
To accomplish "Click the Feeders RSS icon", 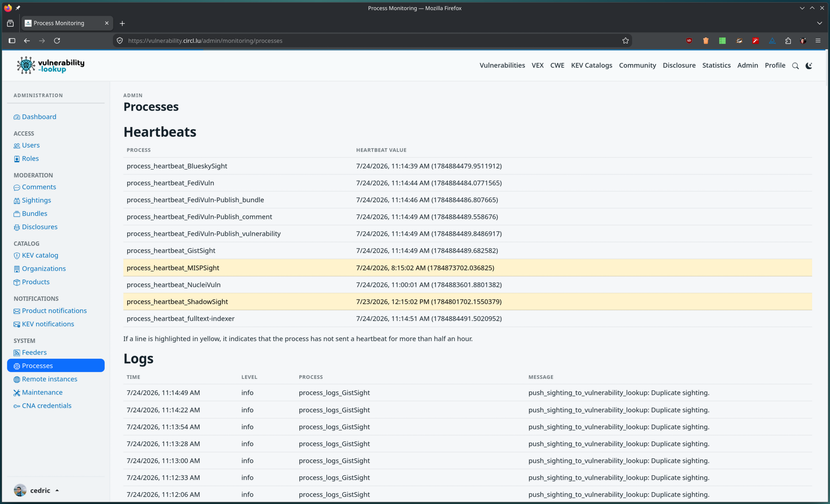I will (x=17, y=353).
